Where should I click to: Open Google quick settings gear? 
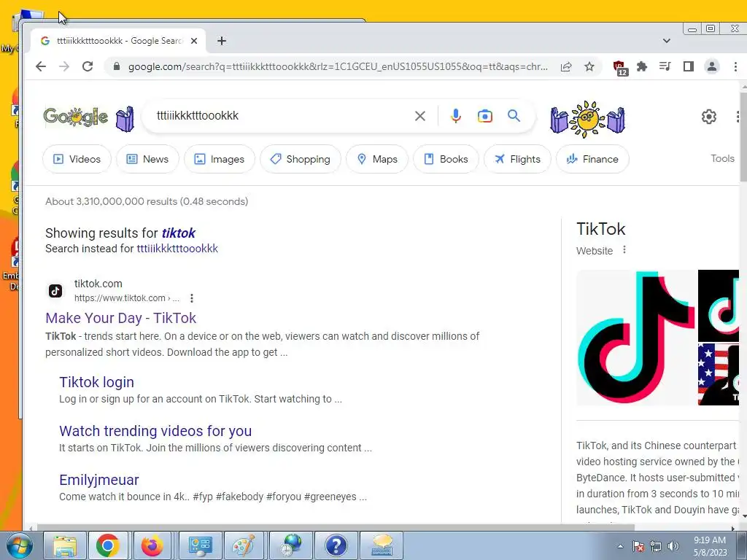click(709, 116)
